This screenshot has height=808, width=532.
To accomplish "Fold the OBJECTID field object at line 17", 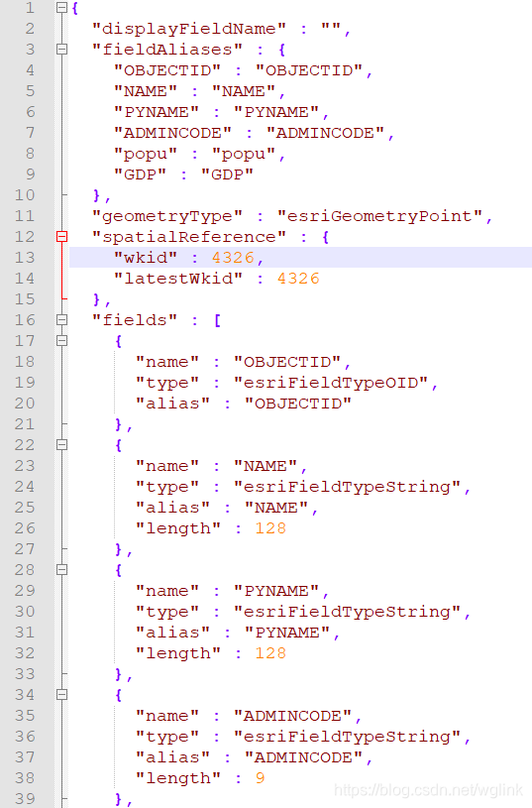I will (61, 341).
